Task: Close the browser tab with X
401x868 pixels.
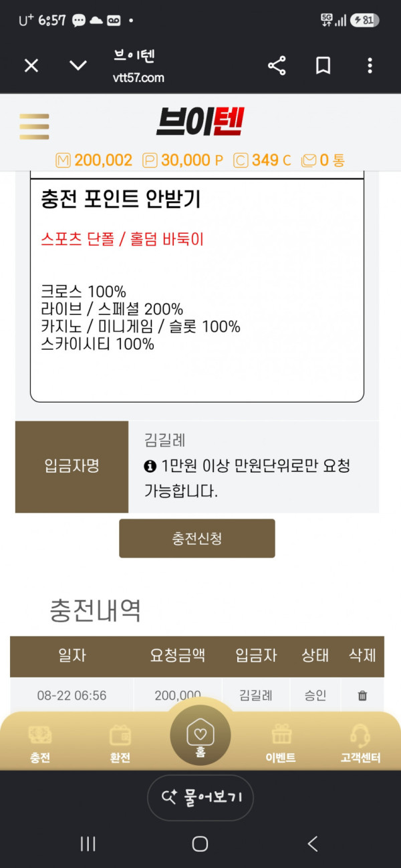Action: (31, 65)
